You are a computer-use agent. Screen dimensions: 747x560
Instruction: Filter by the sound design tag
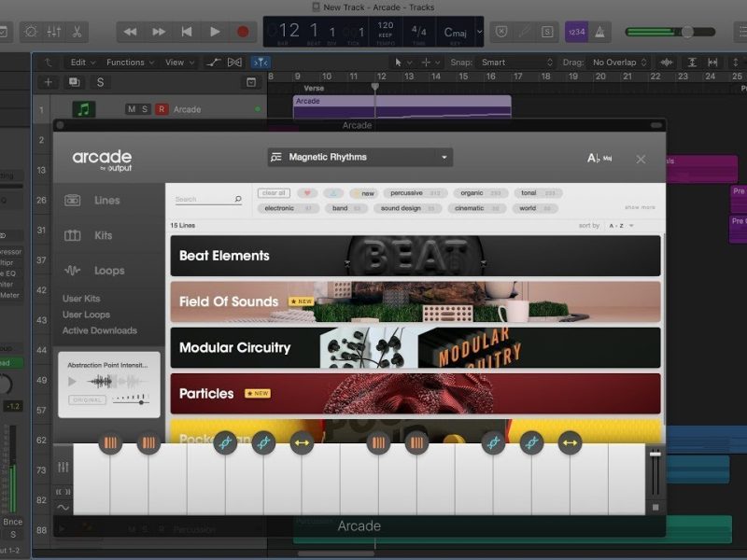point(407,208)
